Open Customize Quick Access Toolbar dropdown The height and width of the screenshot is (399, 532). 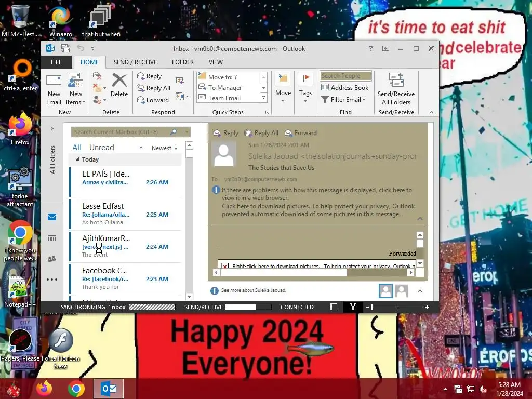pyautogui.click(x=92, y=49)
